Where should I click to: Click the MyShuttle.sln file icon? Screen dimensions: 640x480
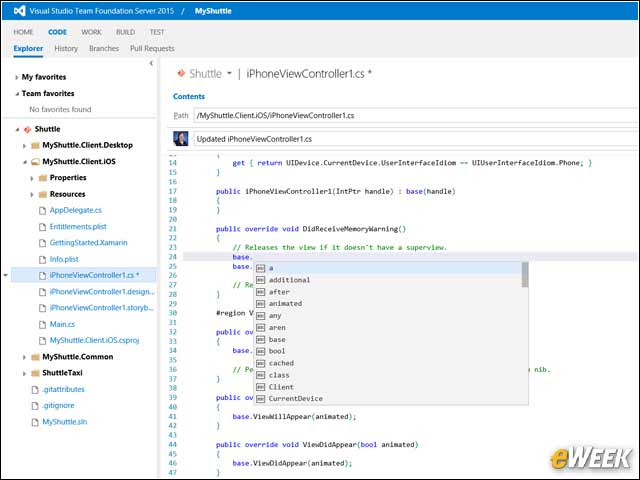pyautogui.click(x=35, y=422)
